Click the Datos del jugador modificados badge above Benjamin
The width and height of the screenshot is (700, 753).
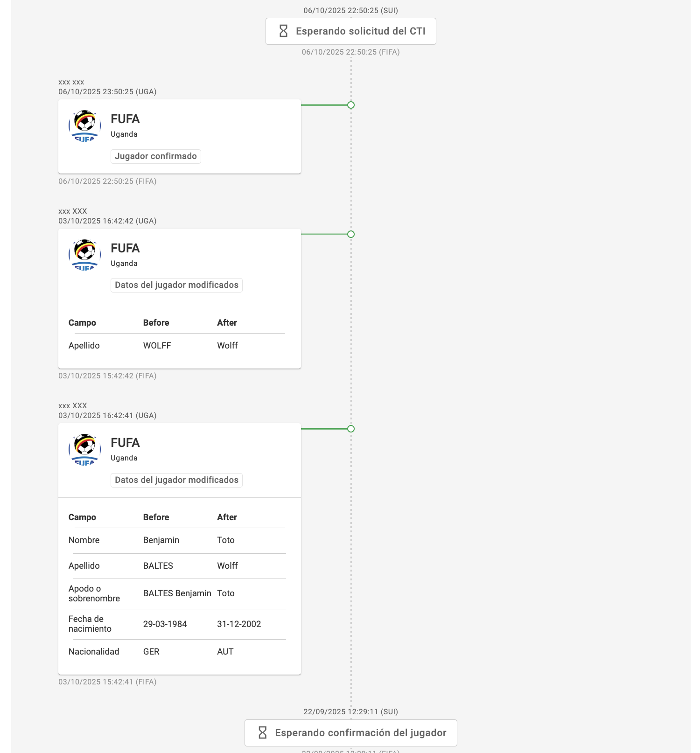(176, 480)
